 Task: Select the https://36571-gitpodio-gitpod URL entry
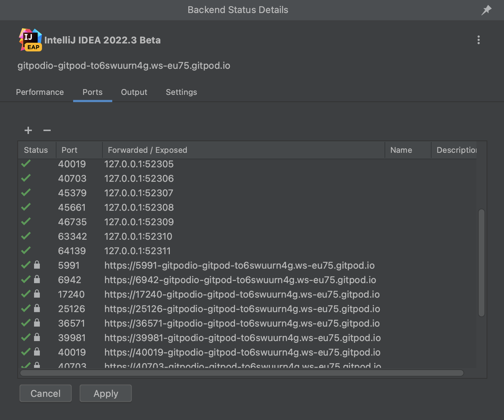(242, 323)
